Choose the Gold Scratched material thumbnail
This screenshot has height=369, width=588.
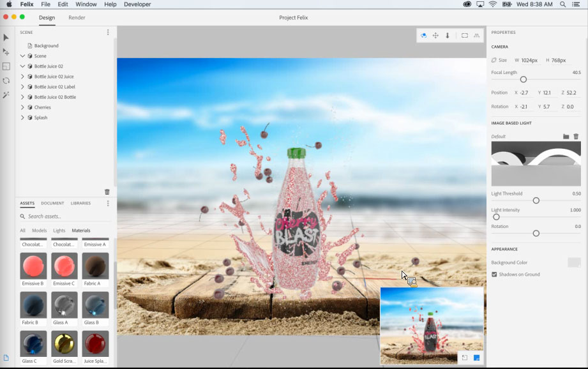pos(64,344)
